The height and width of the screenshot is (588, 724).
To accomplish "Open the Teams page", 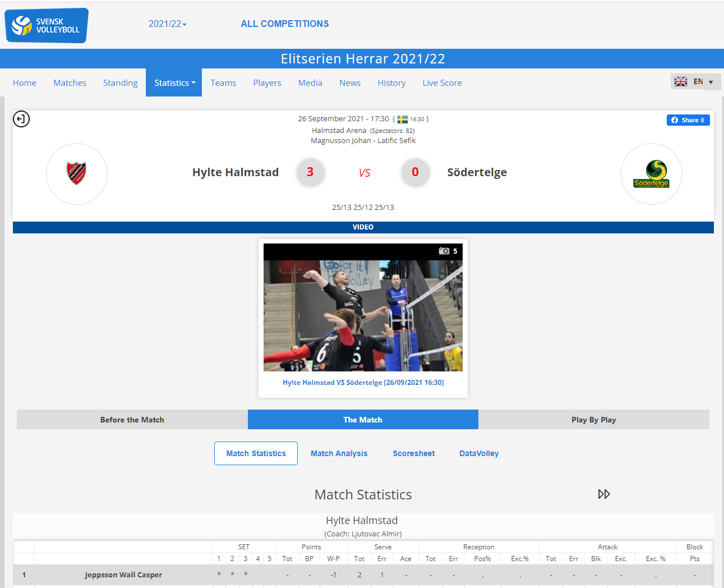I will (223, 83).
